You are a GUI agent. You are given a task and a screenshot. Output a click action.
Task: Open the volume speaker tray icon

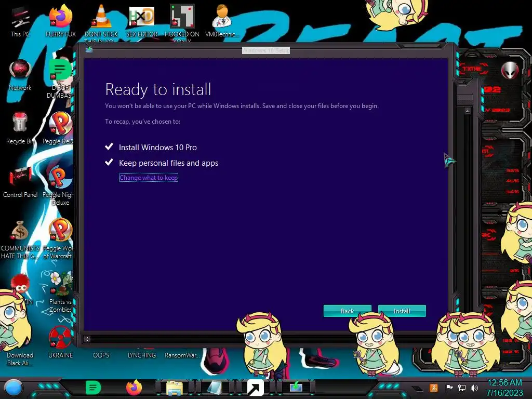tap(474, 388)
